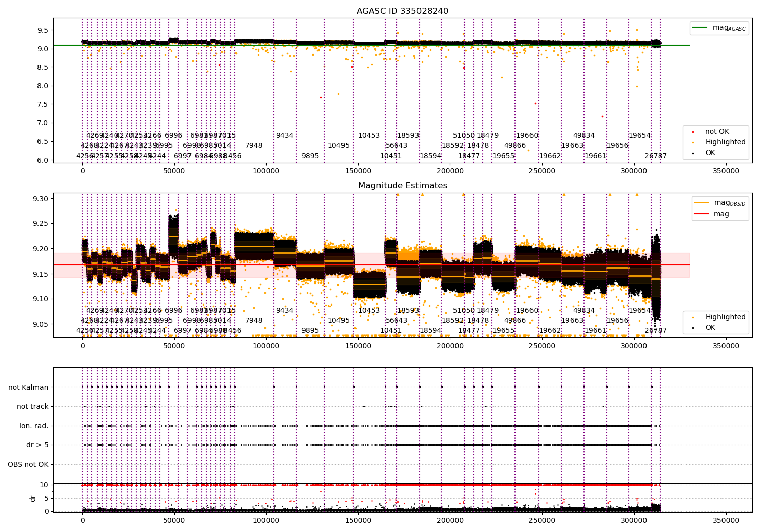Image resolution: width=760 pixels, height=532 pixels.
Task: Click the 350000 x-axis tick of bottom plot
Action: pos(726,520)
